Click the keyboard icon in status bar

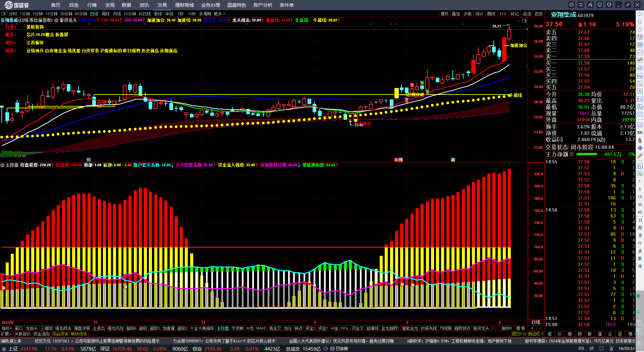coord(581,349)
